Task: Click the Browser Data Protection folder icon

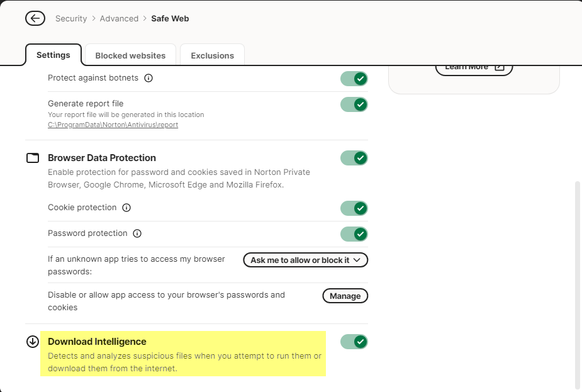Action: point(33,158)
